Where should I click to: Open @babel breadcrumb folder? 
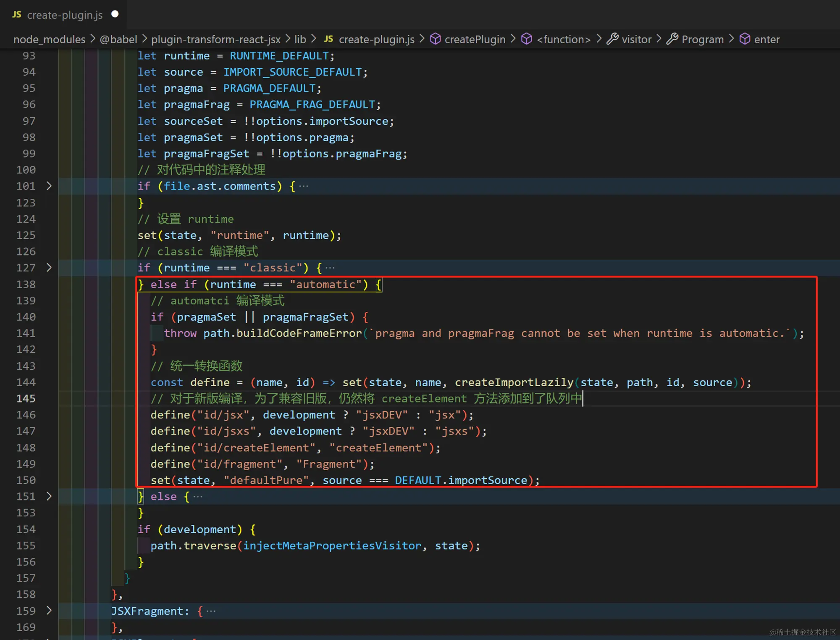pyautogui.click(x=118, y=40)
